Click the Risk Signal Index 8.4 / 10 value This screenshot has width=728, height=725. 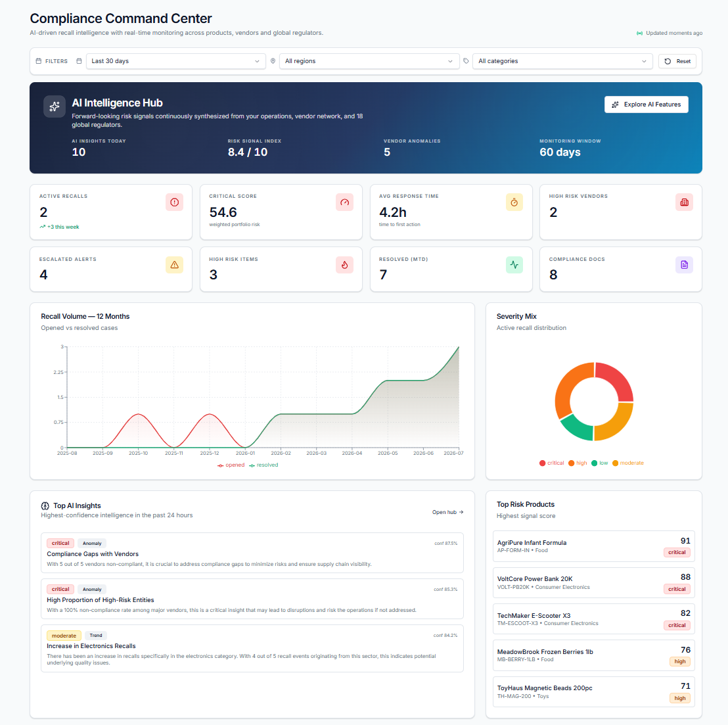(x=248, y=152)
